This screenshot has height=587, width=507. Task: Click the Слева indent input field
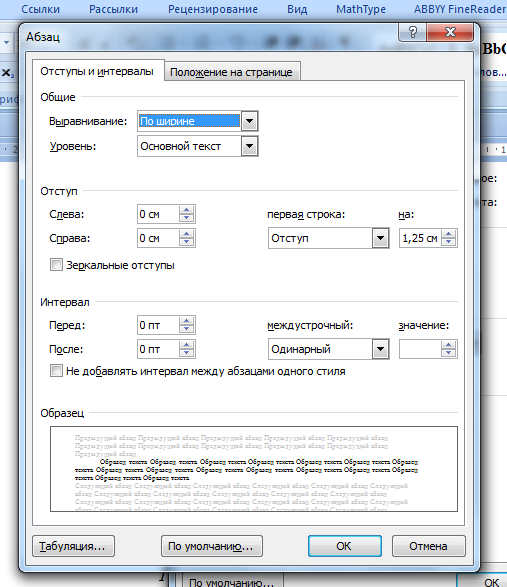pyautogui.click(x=158, y=215)
